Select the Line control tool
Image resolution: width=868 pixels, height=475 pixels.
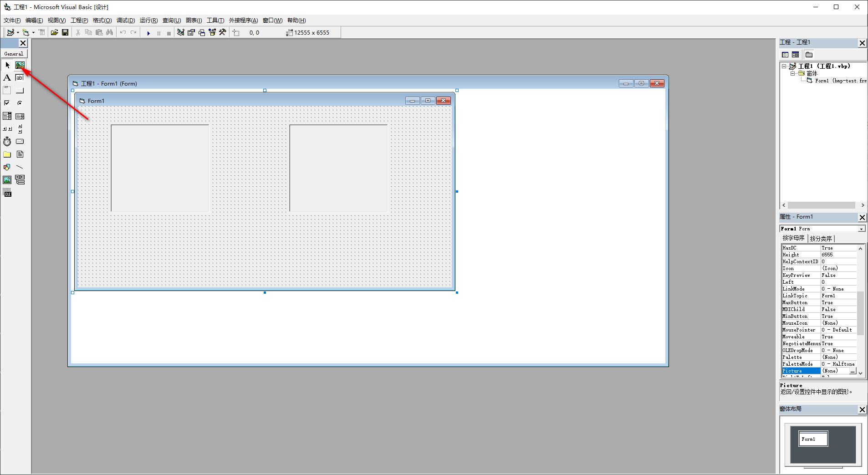[x=20, y=167]
